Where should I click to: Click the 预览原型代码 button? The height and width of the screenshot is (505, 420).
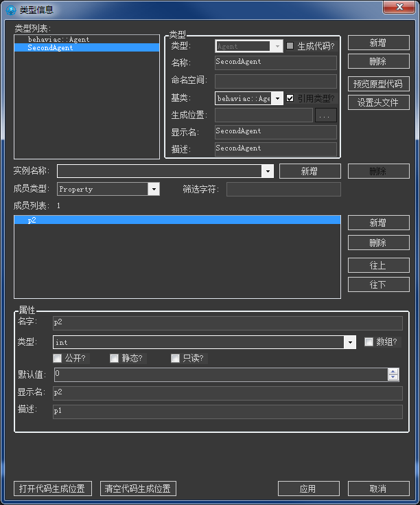[x=378, y=85]
